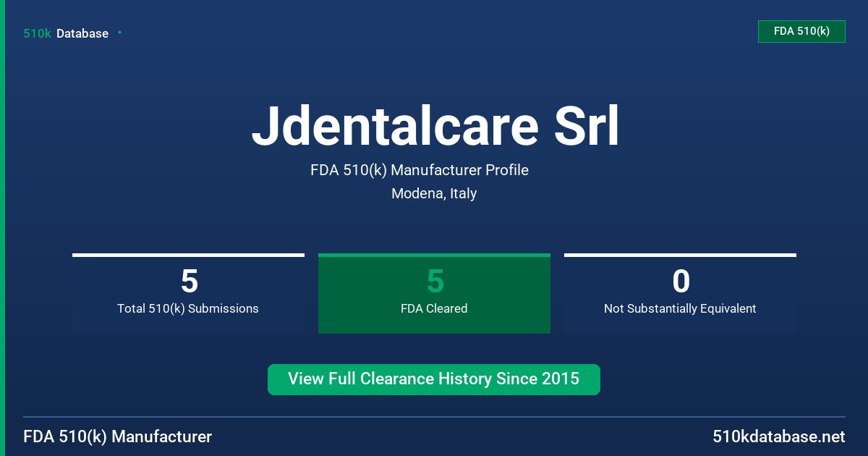This screenshot has height=456, width=868.
Task: Click the FDA 510(k) Manufacturer Profile subtitle
Action: [x=420, y=170]
